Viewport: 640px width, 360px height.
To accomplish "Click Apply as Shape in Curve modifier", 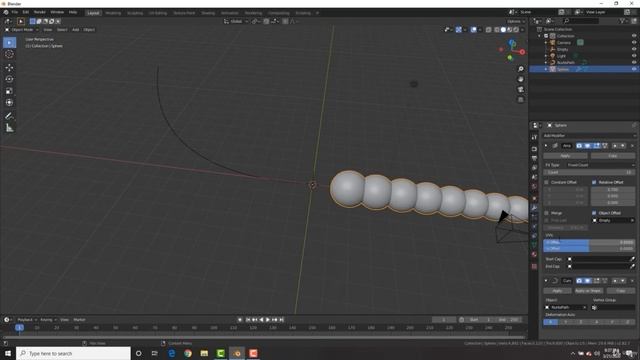I will [588, 291].
